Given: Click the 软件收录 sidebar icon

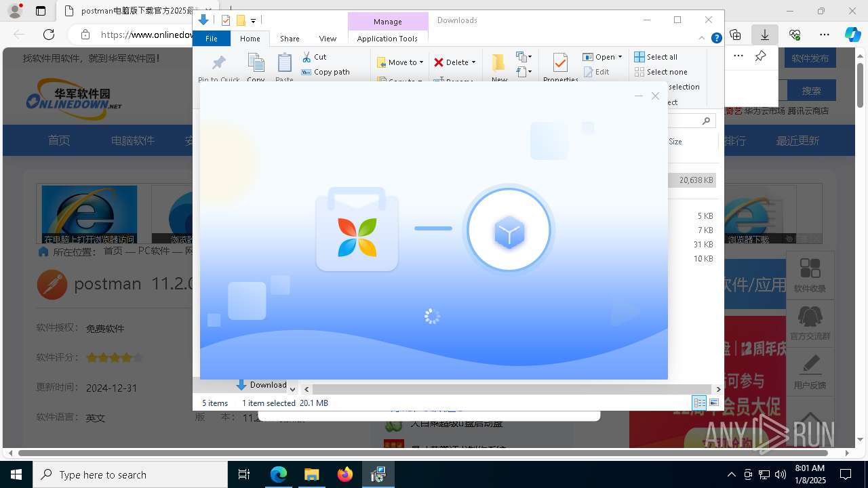Looking at the screenshot, I should click(x=810, y=275).
